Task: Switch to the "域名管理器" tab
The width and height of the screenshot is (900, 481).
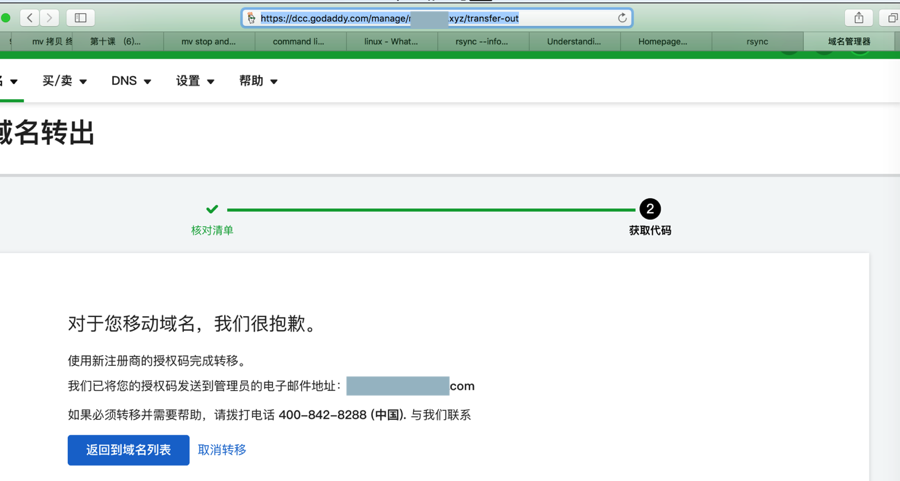Action: (851, 41)
